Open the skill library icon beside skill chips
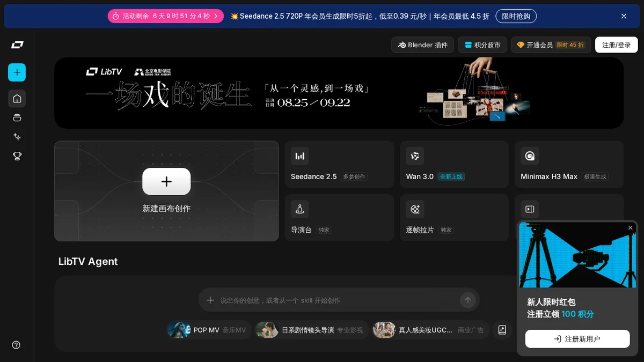This screenshot has height=362, width=644. pyautogui.click(x=502, y=330)
